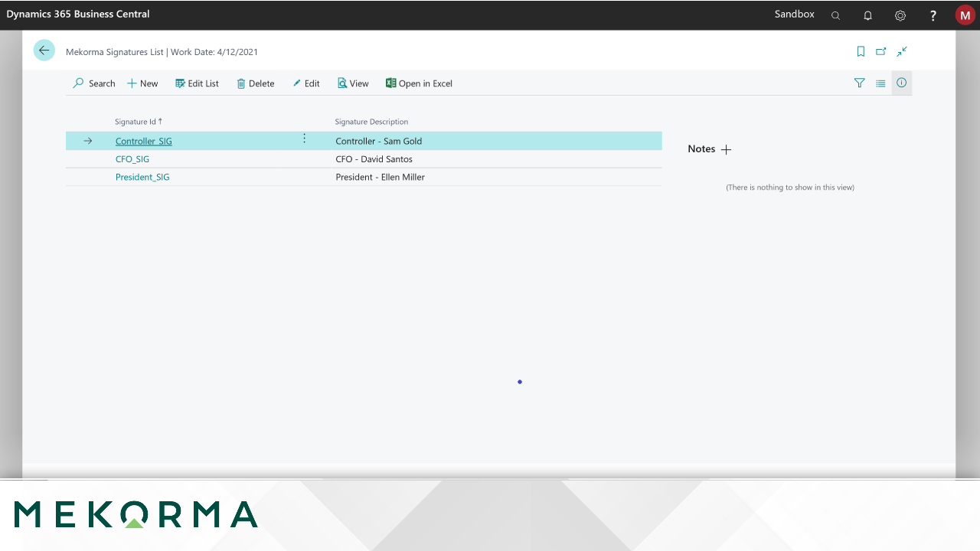The image size is (980, 551).
Task: Click the Sandbox environment label
Action: click(794, 15)
